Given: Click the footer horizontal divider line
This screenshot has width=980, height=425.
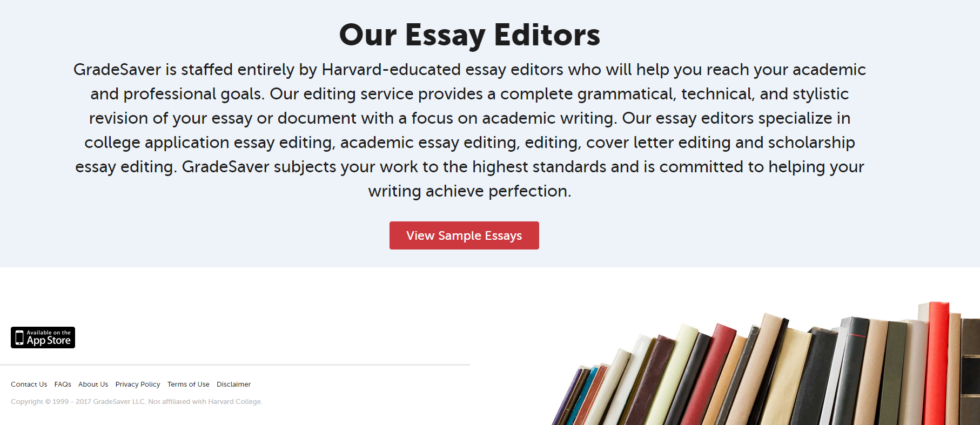Looking at the screenshot, I should (235, 365).
